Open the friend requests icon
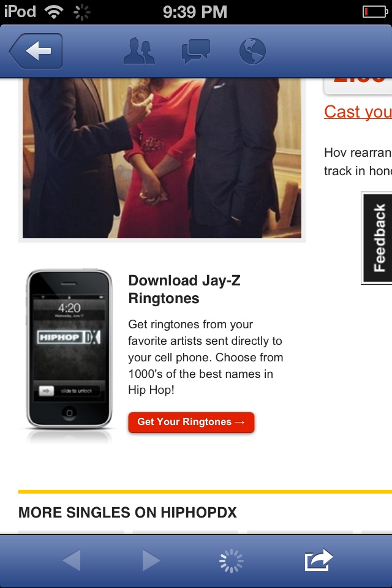Viewport: 392px width, 588px height. pyautogui.click(x=139, y=51)
